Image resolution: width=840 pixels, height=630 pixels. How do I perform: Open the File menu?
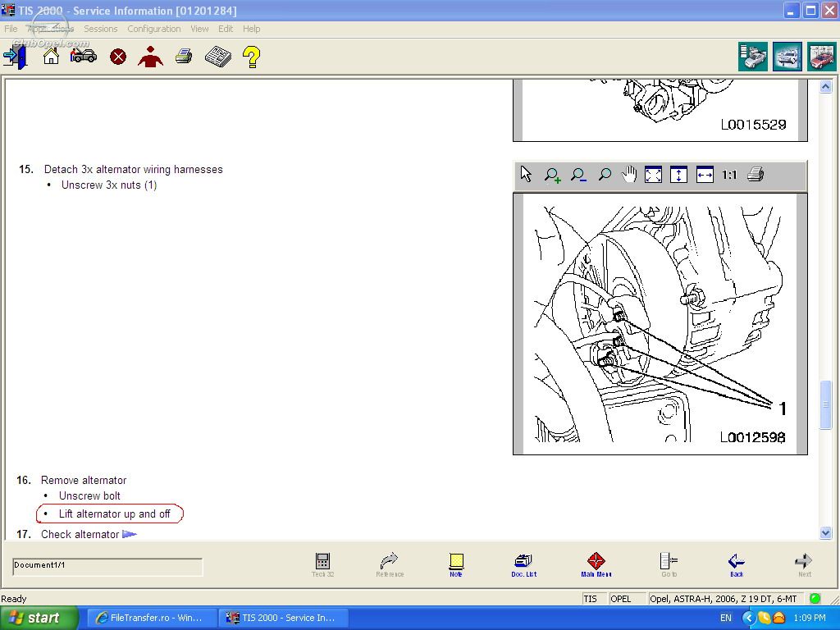[x=11, y=29]
